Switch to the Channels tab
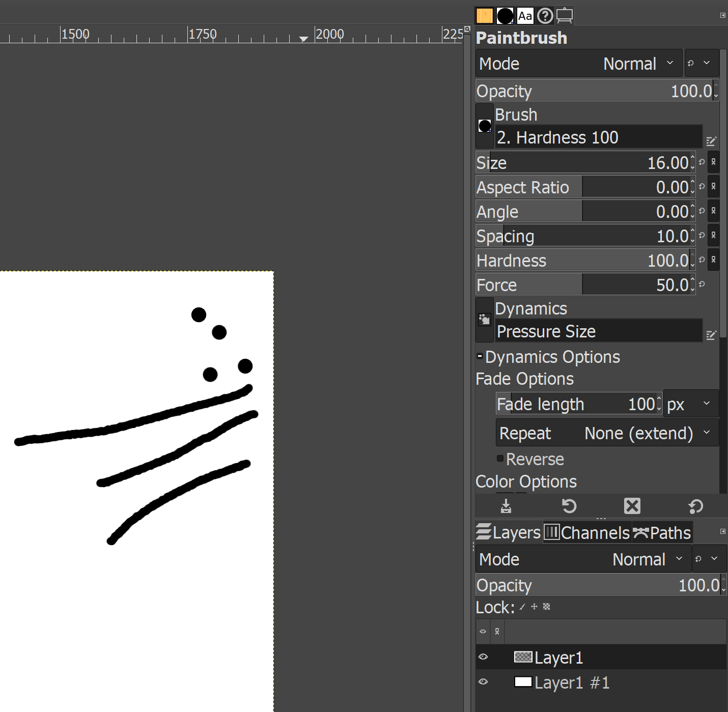The width and height of the screenshot is (728, 712). tap(587, 533)
